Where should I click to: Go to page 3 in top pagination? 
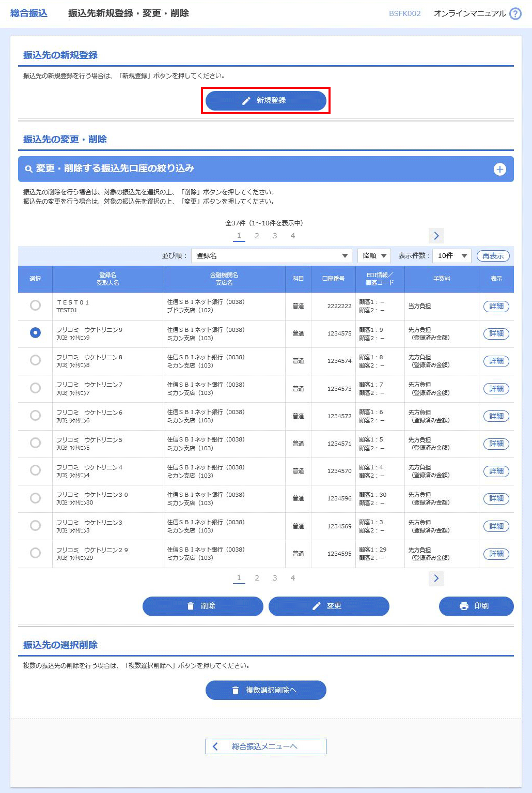click(x=275, y=236)
